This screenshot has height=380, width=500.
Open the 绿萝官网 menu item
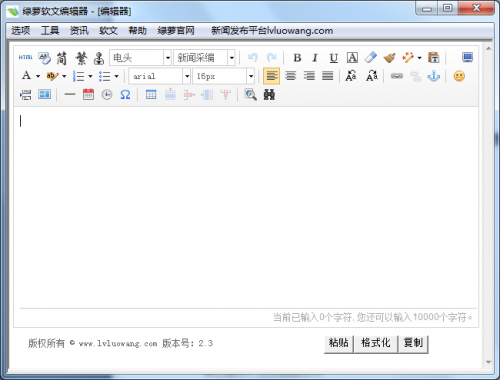coord(176,31)
